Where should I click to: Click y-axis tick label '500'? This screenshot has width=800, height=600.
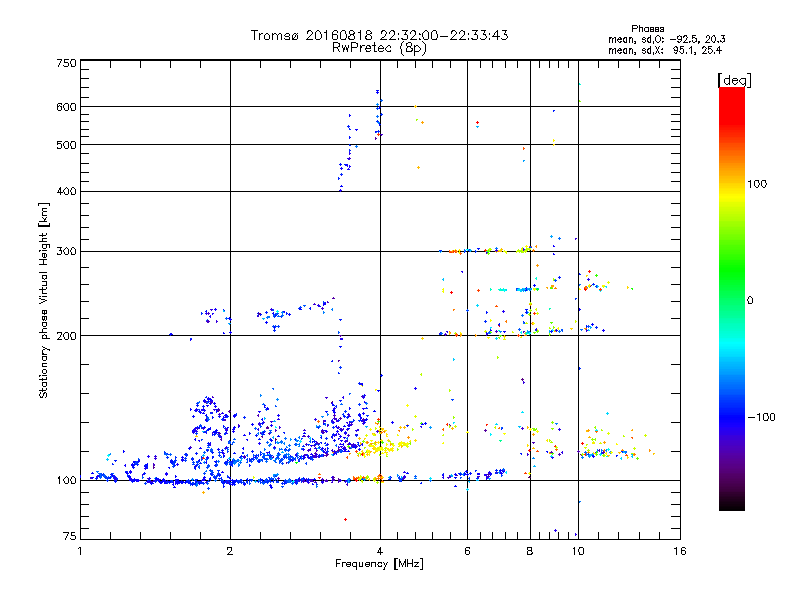66,145
